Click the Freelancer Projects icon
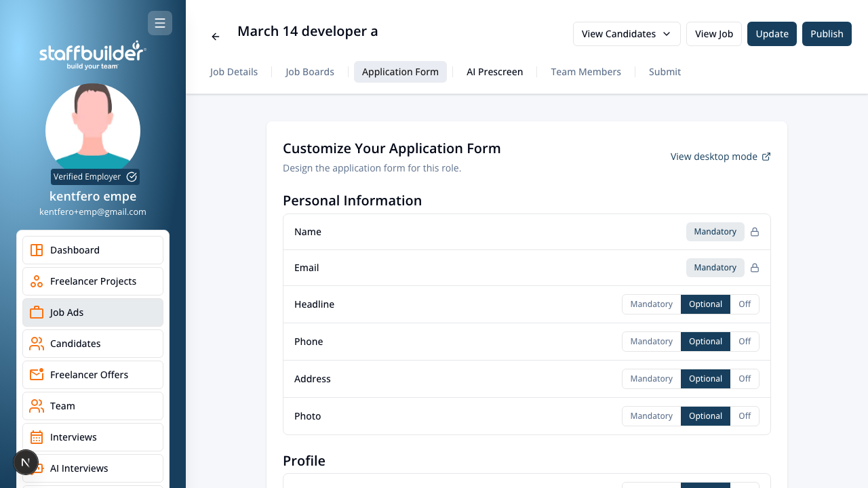Image resolution: width=868 pixels, height=488 pixels. (x=37, y=281)
